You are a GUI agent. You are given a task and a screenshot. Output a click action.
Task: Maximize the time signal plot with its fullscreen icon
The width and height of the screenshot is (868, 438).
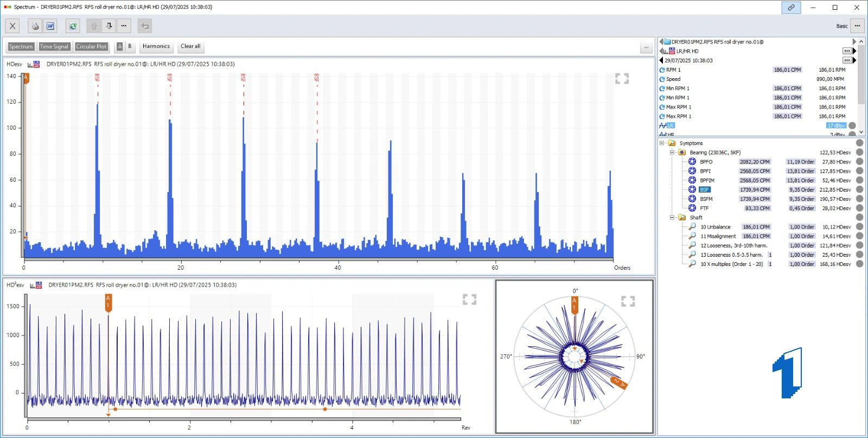[x=469, y=300]
